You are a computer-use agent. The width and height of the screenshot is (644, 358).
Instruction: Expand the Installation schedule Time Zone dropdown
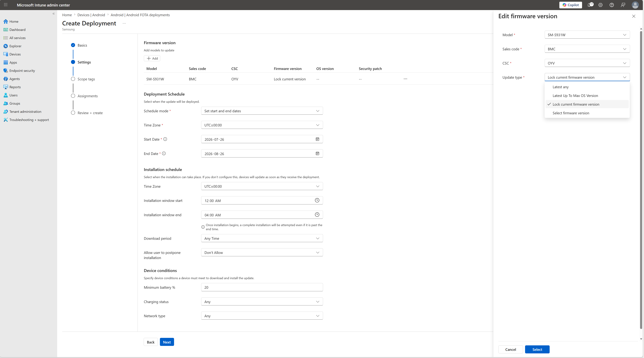(x=262, y=186)
